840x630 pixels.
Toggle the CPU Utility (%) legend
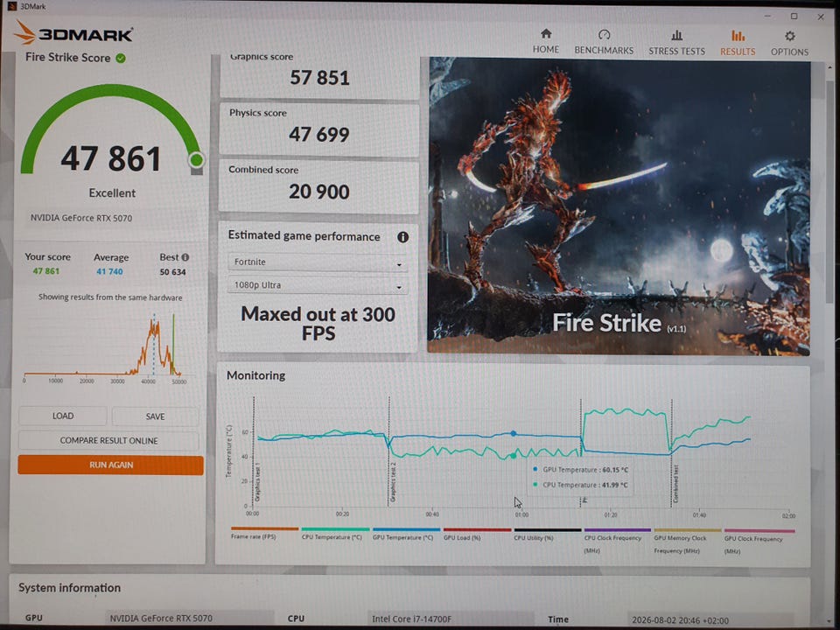547,534
